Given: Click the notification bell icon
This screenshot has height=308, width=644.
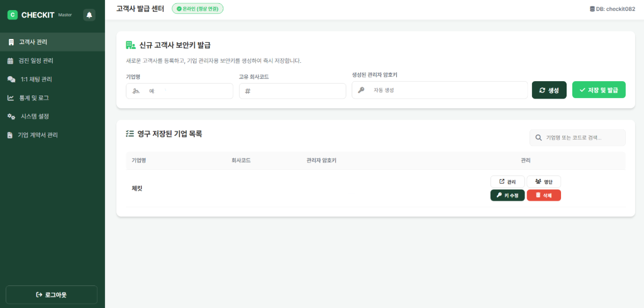Looking at the screenshot, I should click(89, 14).
